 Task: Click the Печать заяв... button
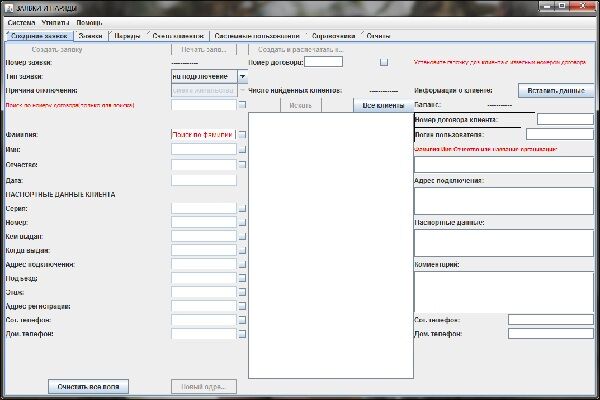(204, 49)
